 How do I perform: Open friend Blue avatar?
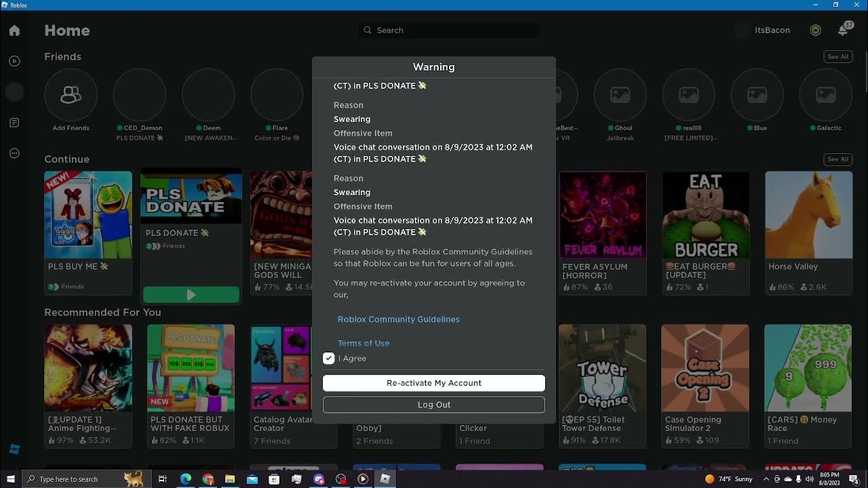[757, 95]
